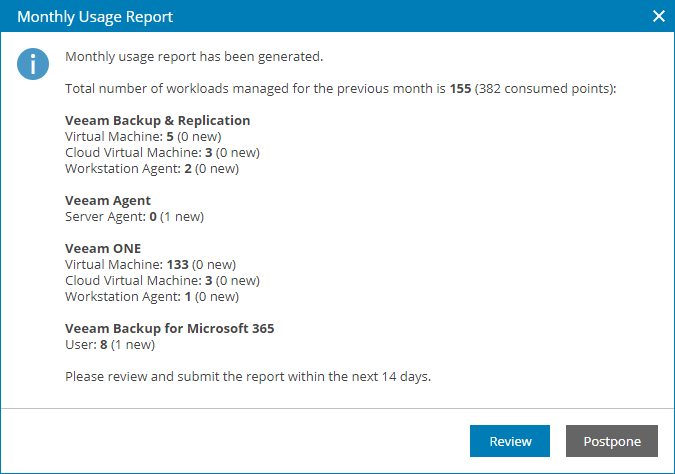Select the Veeam ONE section heading

tap(103, 248)
